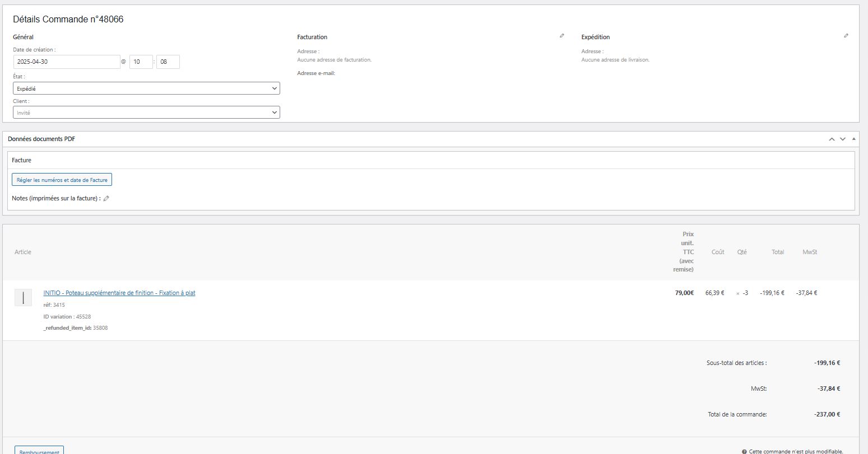Click the creation date field 2025-04-30

point(67,62)
